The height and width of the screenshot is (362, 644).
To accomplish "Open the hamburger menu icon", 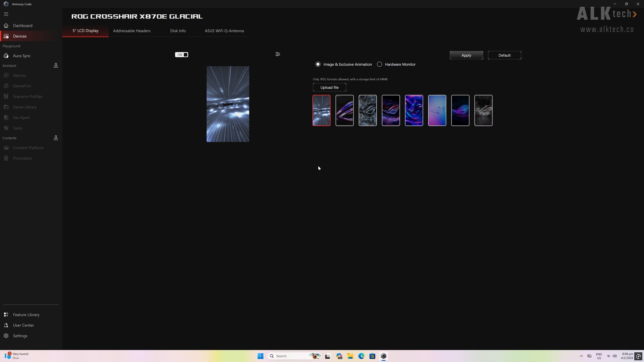I will point(6,14).
